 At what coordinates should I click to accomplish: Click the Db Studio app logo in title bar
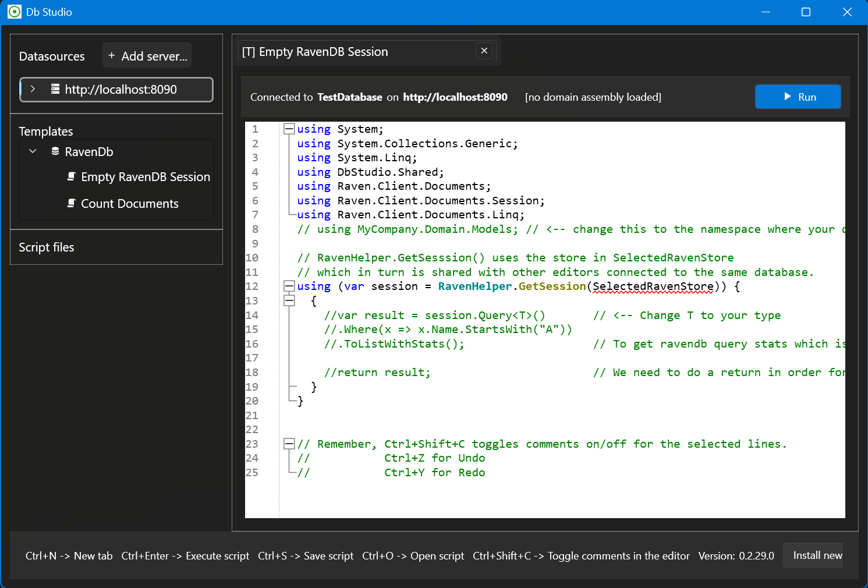coord(15,12)
